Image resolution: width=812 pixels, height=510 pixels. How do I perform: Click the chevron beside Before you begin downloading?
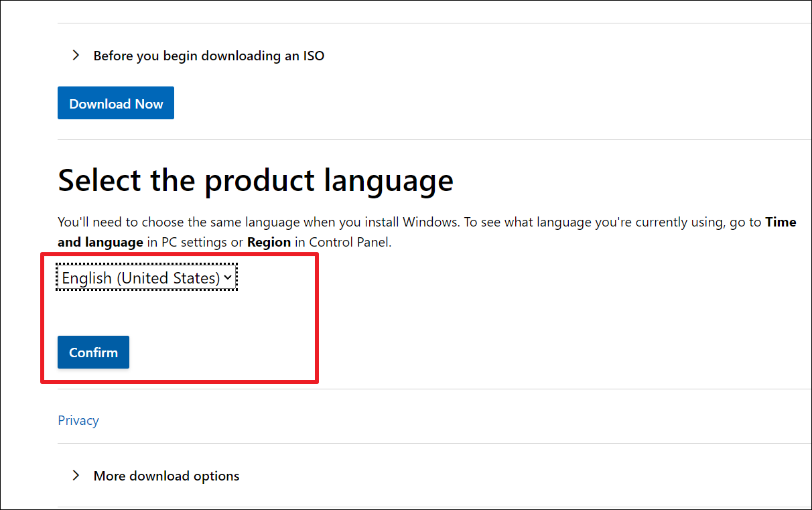(x=76, y=56)
